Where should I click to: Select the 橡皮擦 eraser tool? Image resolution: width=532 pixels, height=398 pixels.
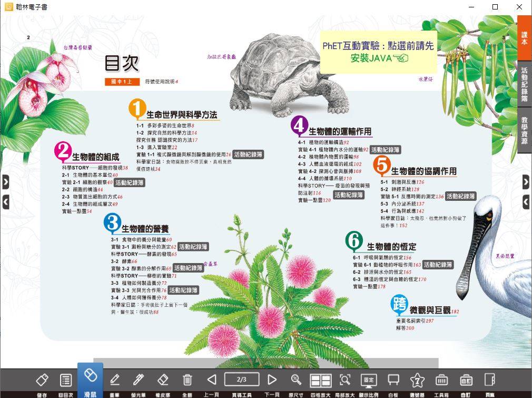(163, 380)
